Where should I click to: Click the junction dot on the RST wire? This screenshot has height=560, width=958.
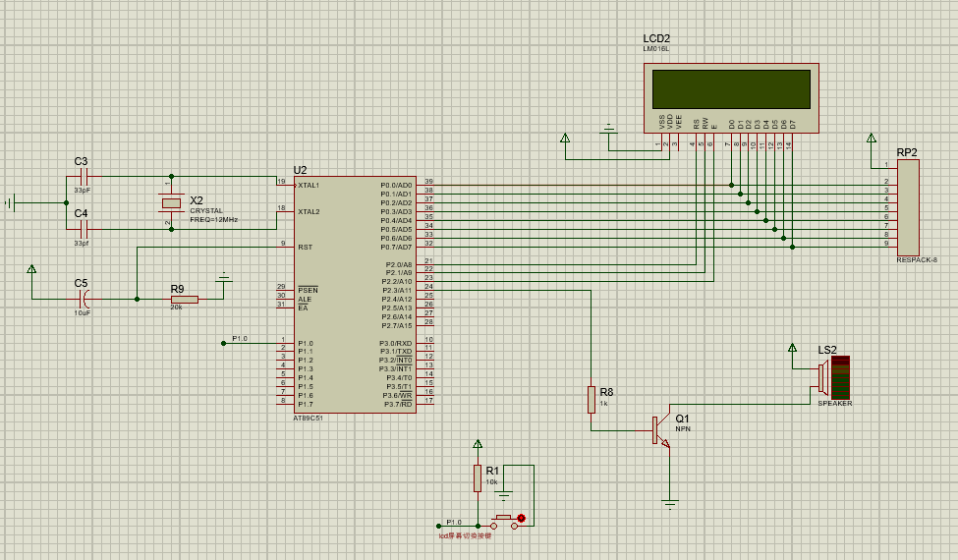pos(137,300)
